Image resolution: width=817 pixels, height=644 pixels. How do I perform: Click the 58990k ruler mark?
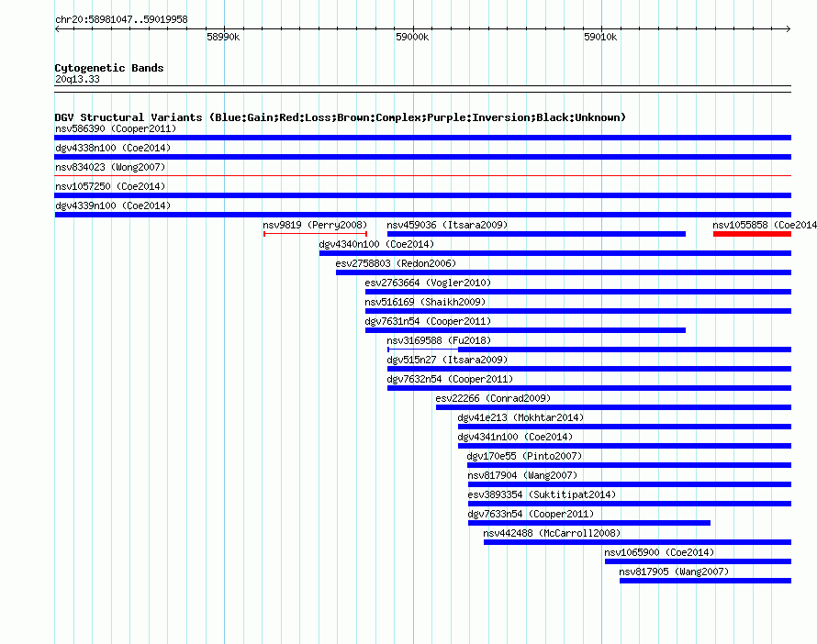223,37
